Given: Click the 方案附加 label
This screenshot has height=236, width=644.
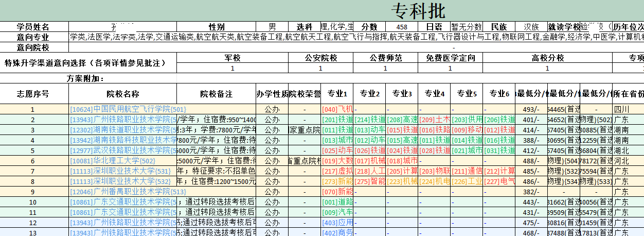Looking at the screenshot, I should pos(85,78).
